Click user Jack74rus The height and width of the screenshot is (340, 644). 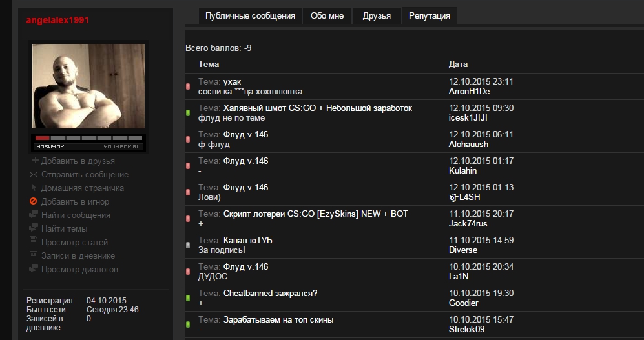468,223
